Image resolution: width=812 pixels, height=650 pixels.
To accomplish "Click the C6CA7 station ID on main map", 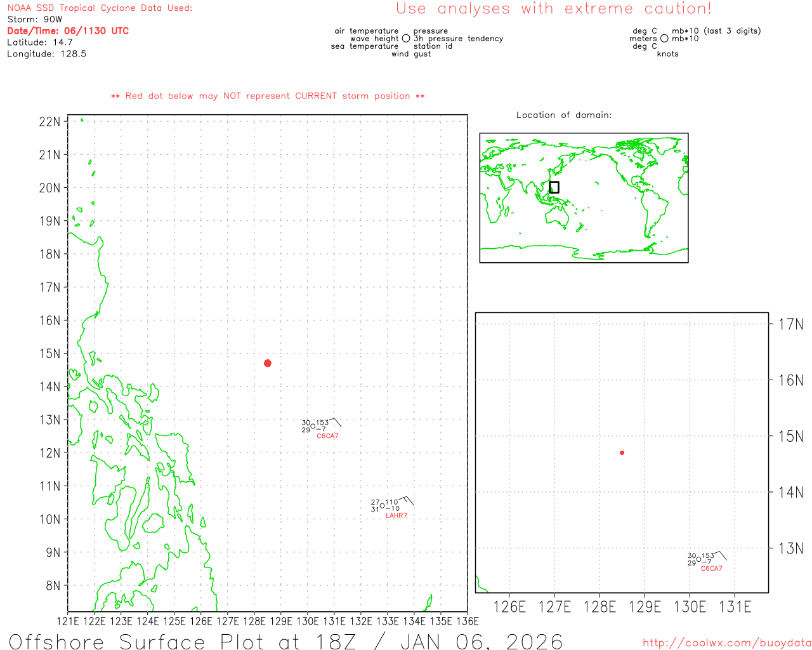I will [x=327, y=436].
